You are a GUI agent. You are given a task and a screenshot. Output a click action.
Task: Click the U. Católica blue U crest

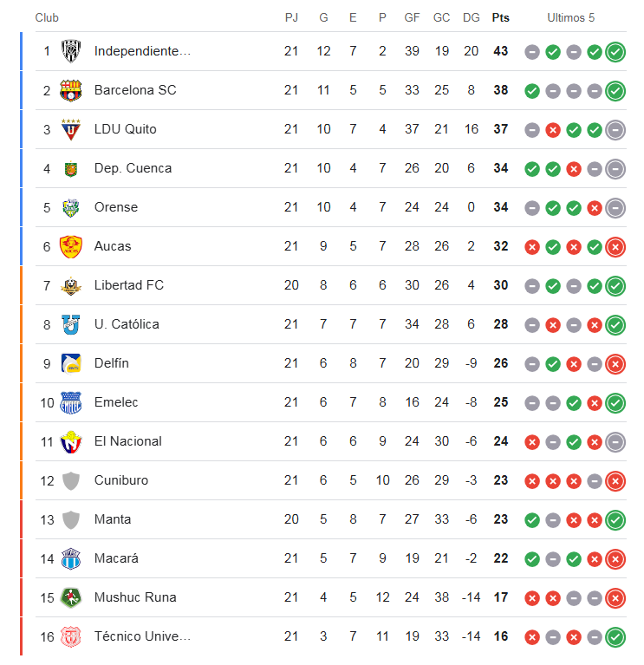(x=71, y=324)
